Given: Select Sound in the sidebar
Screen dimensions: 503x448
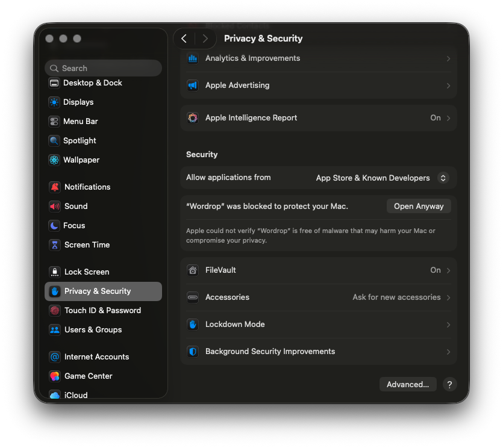Looking at the screenshot, I should [103, 206].
